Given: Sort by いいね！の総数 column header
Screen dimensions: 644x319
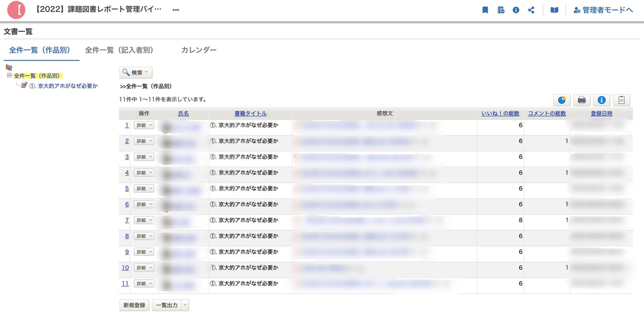Looking at the screenshot, I should click(x=500, y=114).
